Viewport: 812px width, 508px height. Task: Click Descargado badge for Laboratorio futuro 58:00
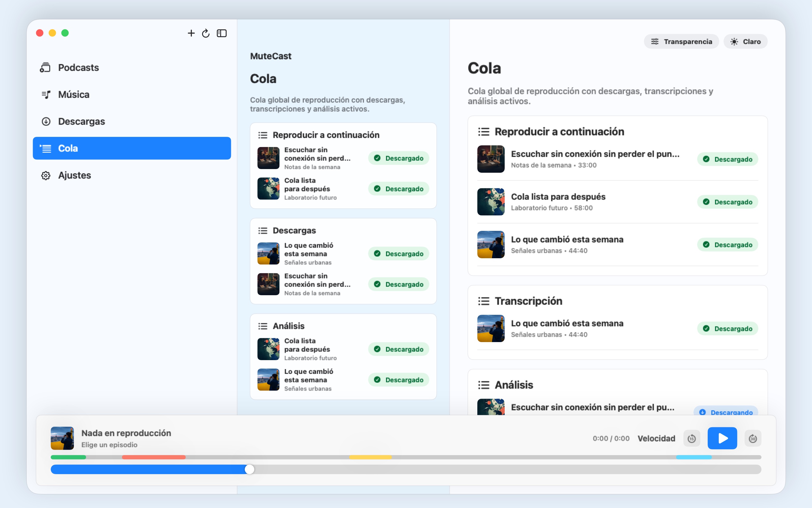pyautogui.click(x=727, y=202)
